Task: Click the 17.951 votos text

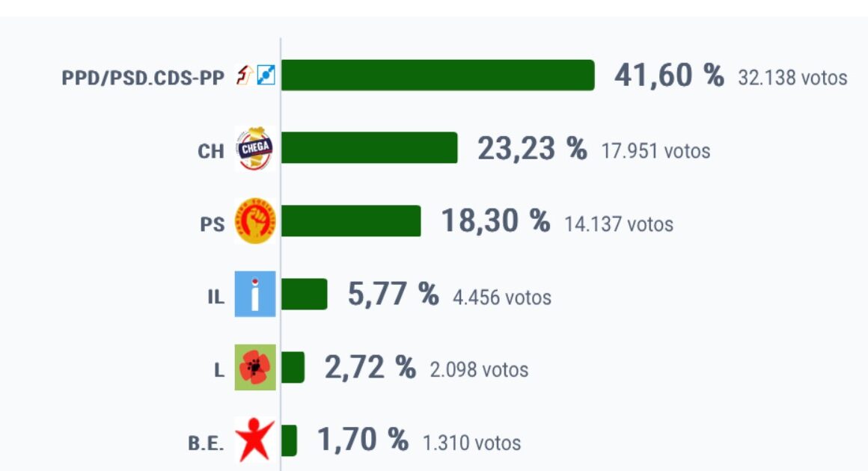Action: 655,151
